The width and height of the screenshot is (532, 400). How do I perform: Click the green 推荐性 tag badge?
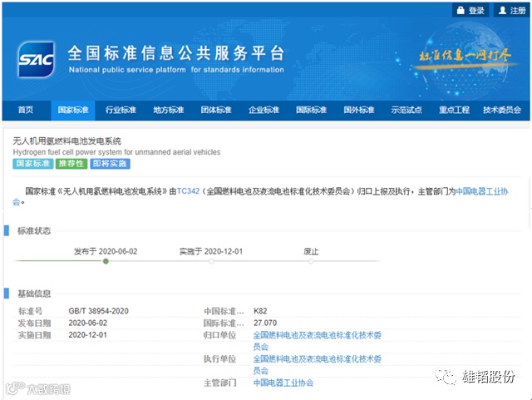[x=71, y=164]
